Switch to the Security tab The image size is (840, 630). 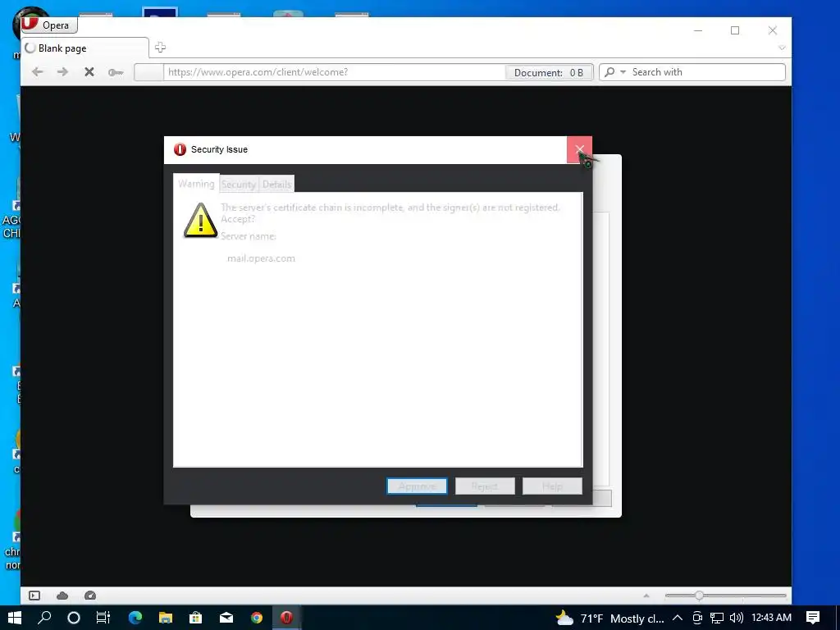[239, 185]
